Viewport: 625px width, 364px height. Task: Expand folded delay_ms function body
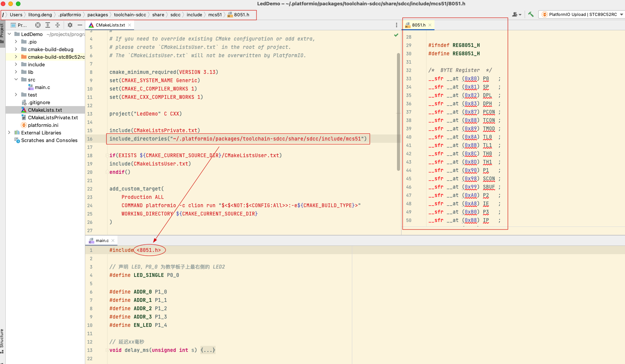click(x=208, y=350)
